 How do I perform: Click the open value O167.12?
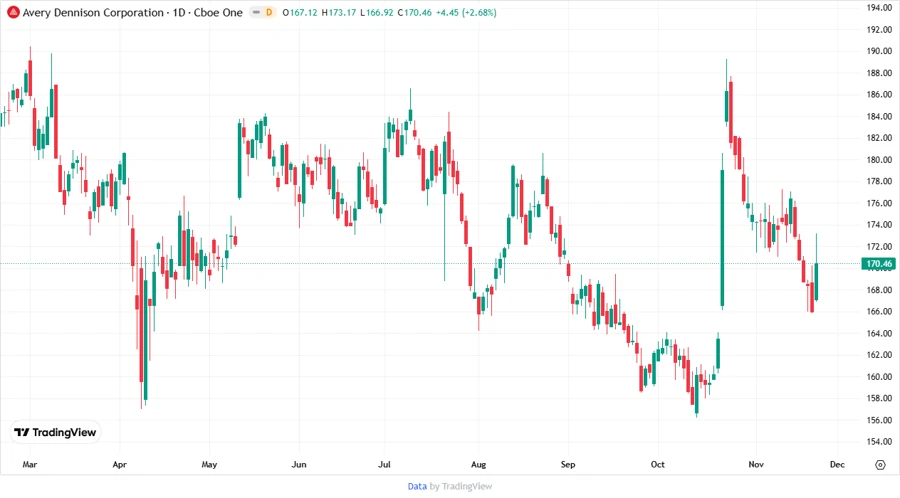click(x=300, y=12)
